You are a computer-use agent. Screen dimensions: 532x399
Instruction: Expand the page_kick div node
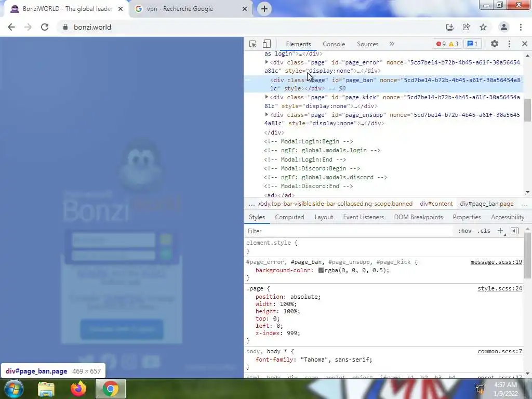267,97
